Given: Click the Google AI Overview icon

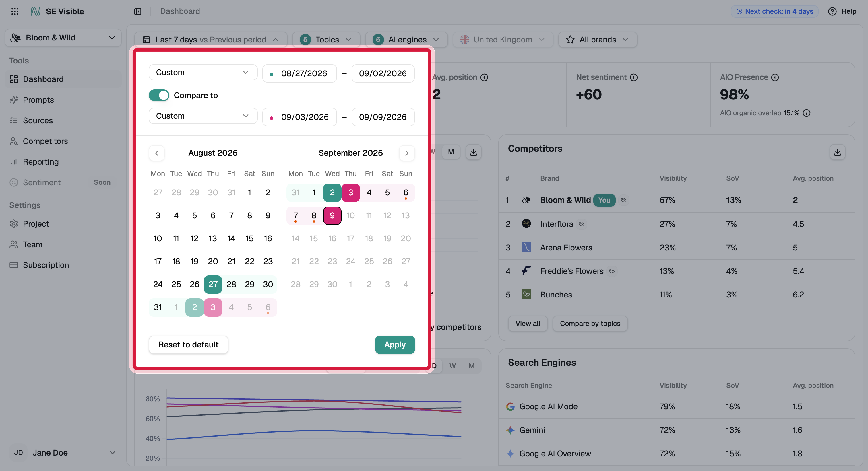Looking at the screenshot, I should (510, 454).
